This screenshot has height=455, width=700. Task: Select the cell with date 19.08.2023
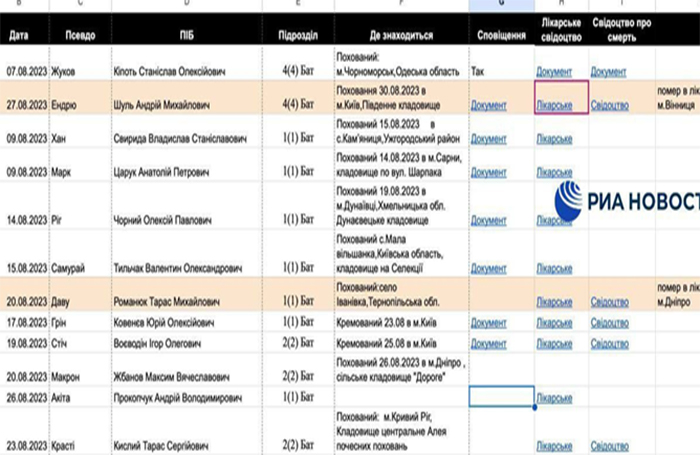pos(26,343)
